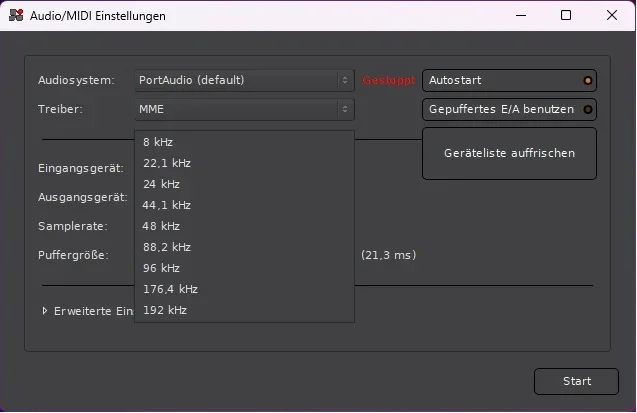Maximize the Audio/MIDI Einstellungen window
The height and width of the screenshot is (413, 637).
[x=566, y=16]
